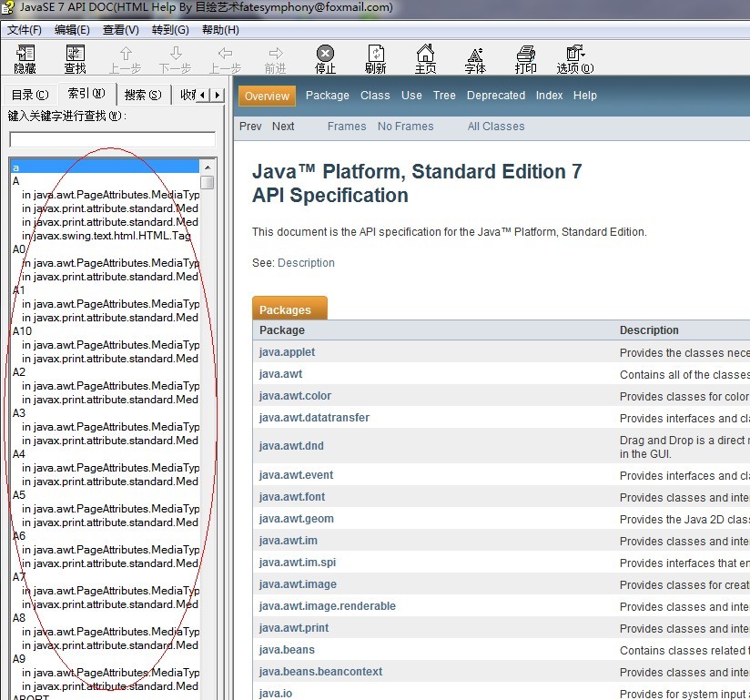Screen dimensions: 750x700
Task: Click the No Frames link
Action: (406, 127)
